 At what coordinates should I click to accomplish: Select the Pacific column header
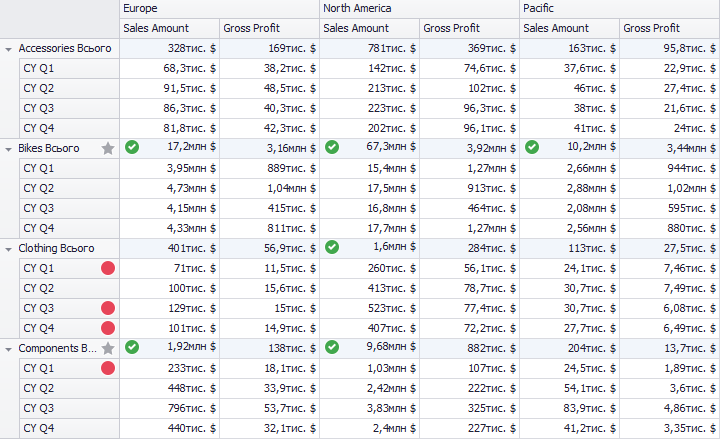pos(620,9)
